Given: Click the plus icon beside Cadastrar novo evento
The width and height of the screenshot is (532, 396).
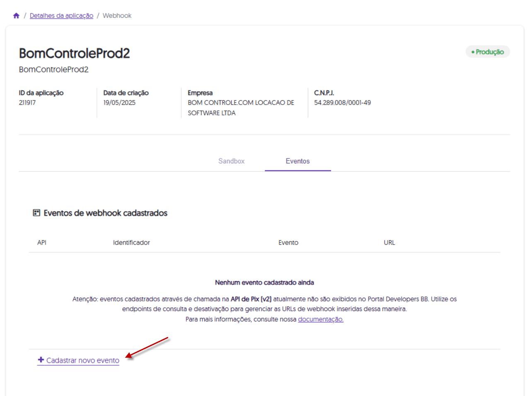Looking at the screenshot, I should point(41,360).
